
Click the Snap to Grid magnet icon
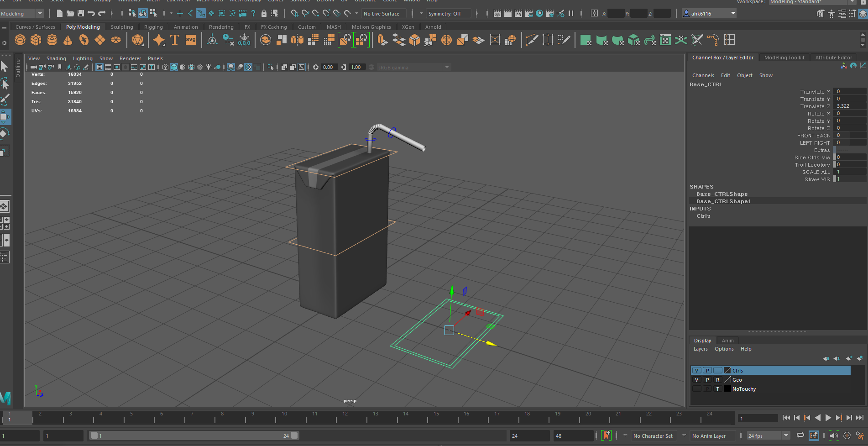click(295, 13)
